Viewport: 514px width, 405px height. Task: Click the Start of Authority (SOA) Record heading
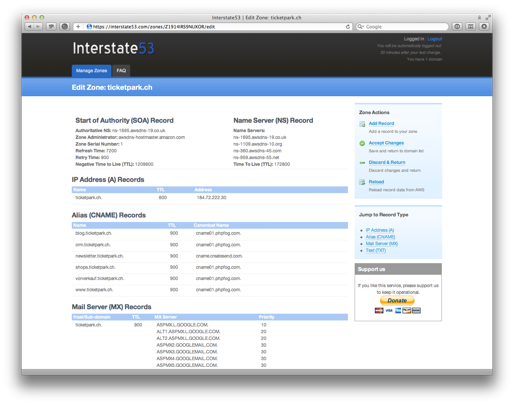pos(124,120)
